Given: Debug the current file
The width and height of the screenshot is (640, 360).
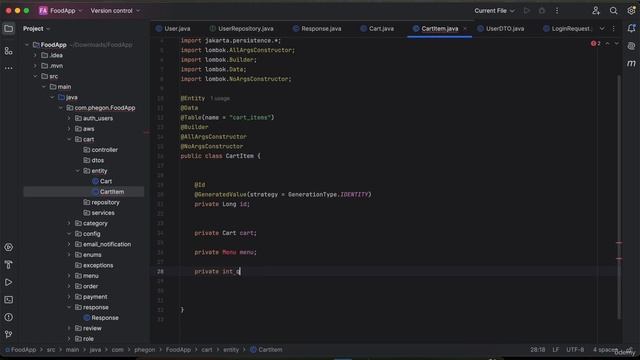Looking at the screenshot, I should (x=542, y=11).
